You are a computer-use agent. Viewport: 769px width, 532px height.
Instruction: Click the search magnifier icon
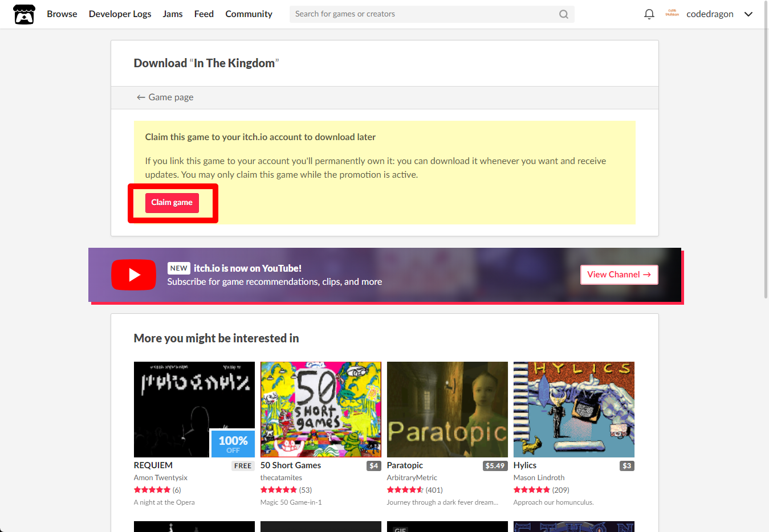564,14
